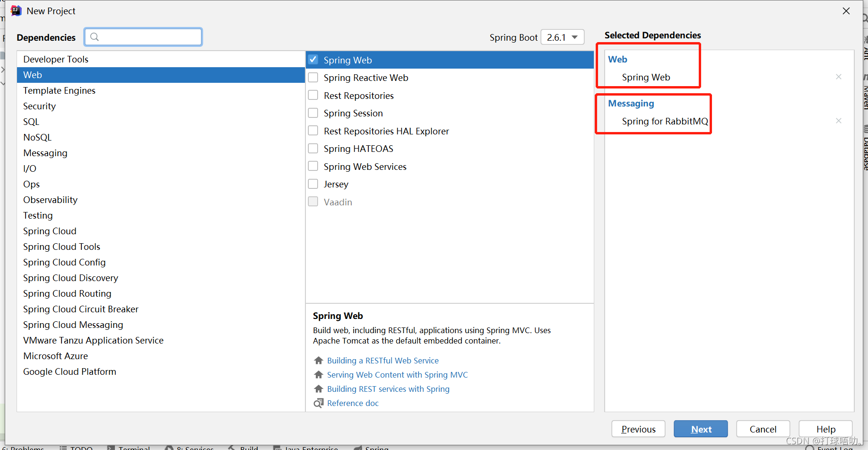Image resolution: width=868 pixels, height=450 pixels.
Task: Uncheck the Spring Web checkbox
Action: tap(313, 60)
